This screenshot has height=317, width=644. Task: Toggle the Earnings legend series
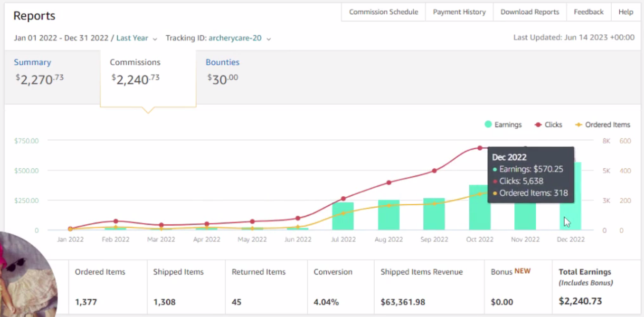click(x=503, y=124)
